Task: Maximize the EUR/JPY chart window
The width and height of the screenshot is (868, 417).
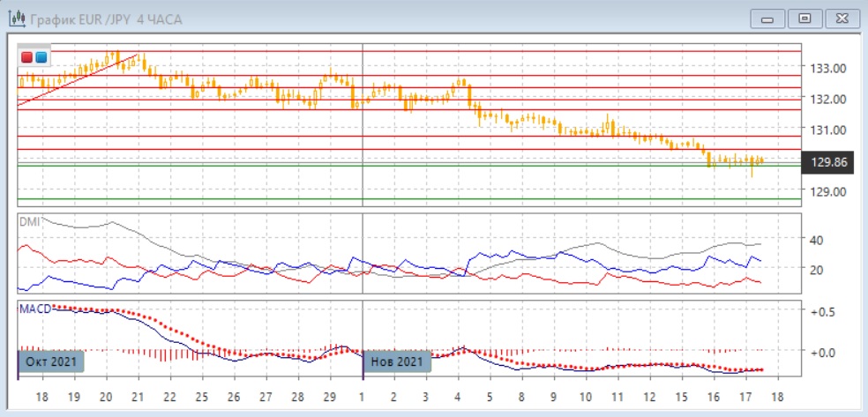Action: [804, 19]
